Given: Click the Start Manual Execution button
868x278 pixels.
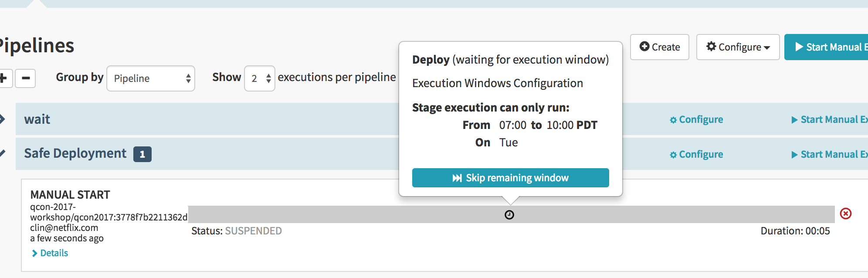Looking at the screenshot, I should 826,47.
